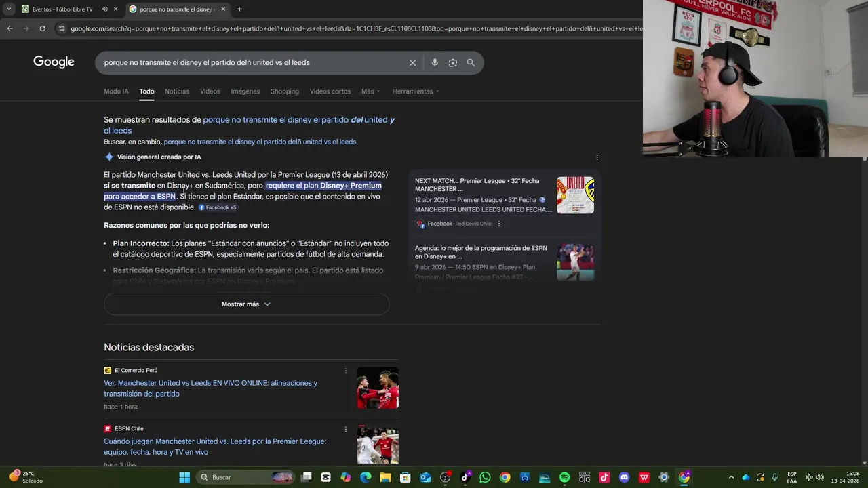Image resolution: width=868 pixels, height=488 pixels.
Task: Submit search with magnifier icon
Action: 471,62
